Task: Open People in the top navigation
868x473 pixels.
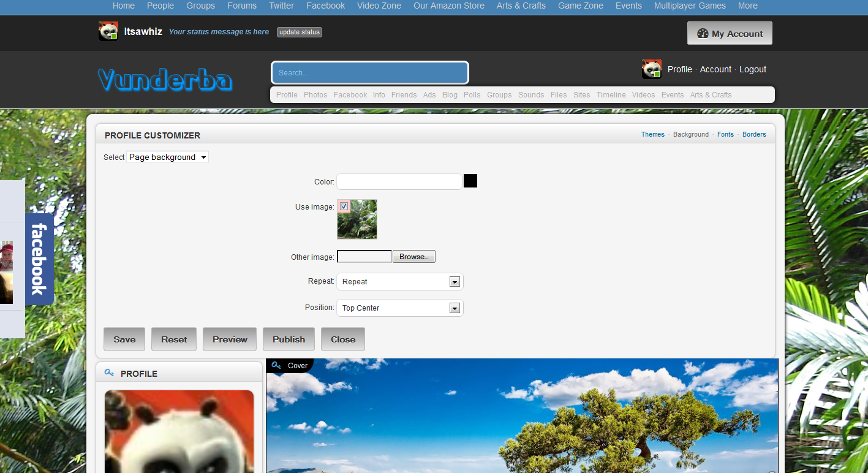Action: coord(160,6)
